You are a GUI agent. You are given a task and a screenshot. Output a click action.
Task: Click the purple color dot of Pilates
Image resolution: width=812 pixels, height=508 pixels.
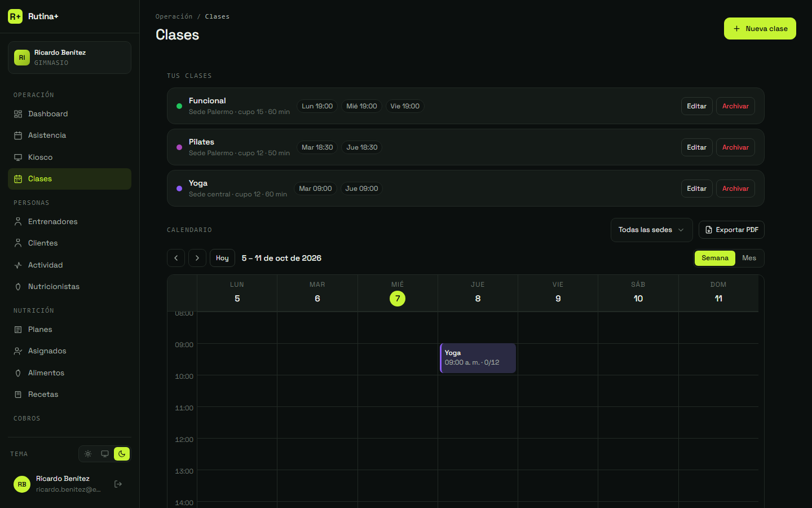click(x=179, y=147)
